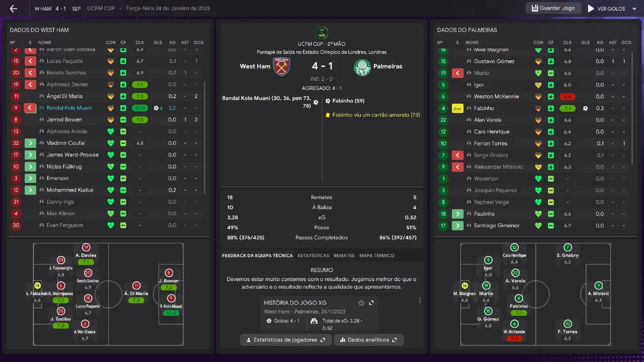Click Lucas Paquetá's red substituted-off arrow
Viewport: 644px width, 362px height.
[x=30, y=61]
